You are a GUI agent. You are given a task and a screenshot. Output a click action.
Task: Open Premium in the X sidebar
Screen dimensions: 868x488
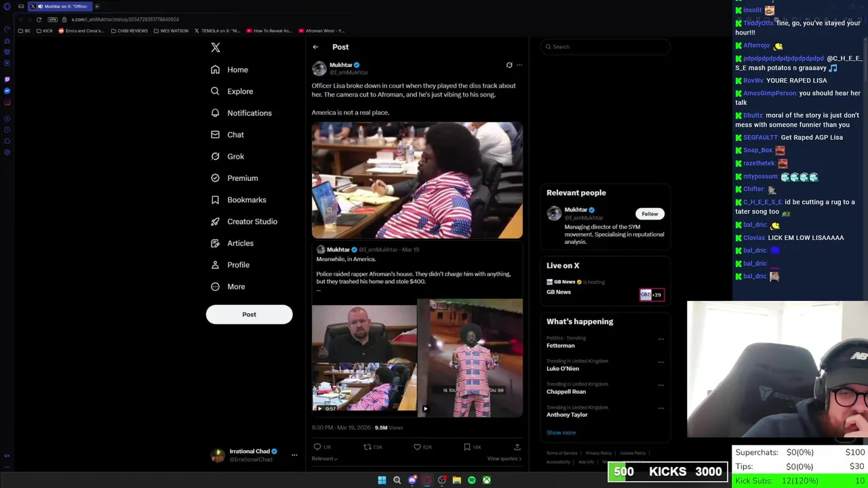[234, 178]
